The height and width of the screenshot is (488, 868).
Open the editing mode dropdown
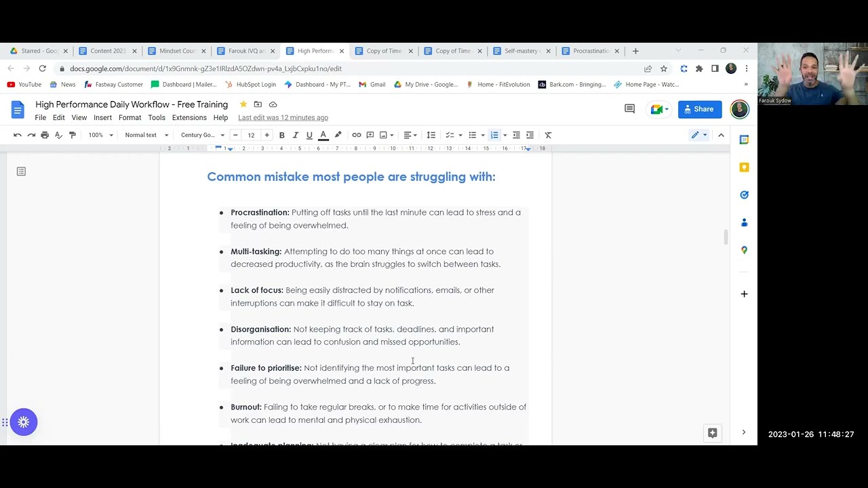(699, 135)
